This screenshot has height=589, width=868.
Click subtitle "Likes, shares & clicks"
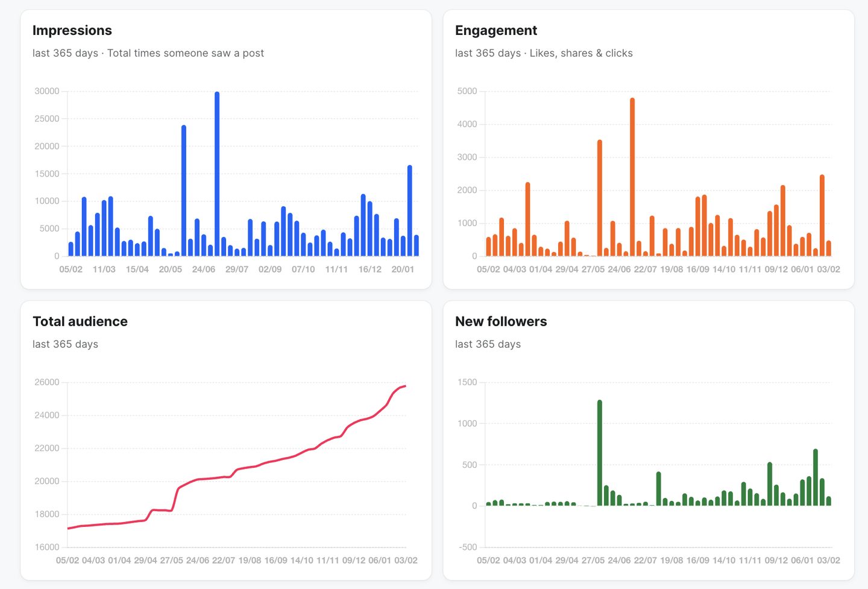pyautogui.click(x=581, y=53)
